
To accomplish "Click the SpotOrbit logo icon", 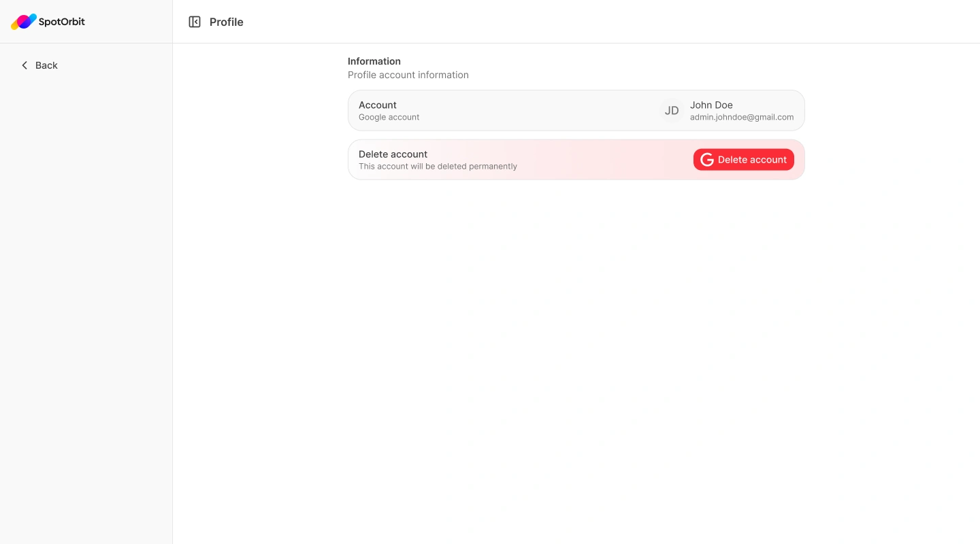I will tap(24, 22).
